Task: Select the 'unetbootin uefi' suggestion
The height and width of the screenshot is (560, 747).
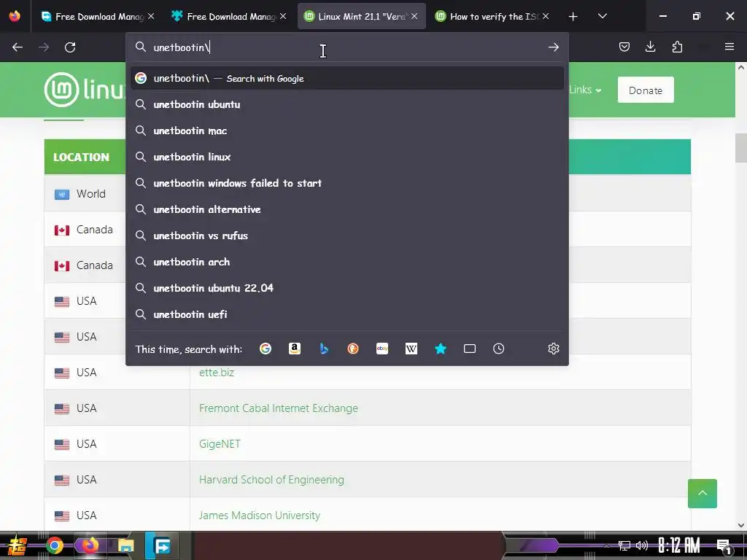Action: pyautogui.click(x=347, y=314)
